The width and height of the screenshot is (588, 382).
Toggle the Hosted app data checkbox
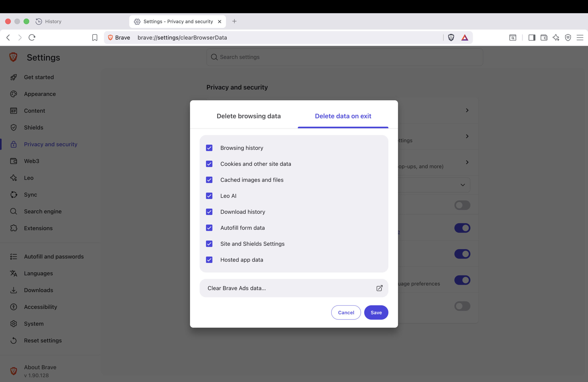click(x=209, y=260)
